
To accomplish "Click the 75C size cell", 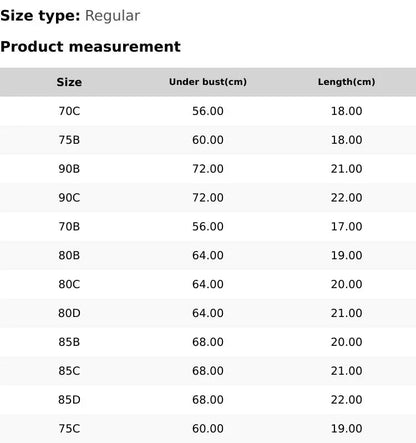I will tap(69, 429).
